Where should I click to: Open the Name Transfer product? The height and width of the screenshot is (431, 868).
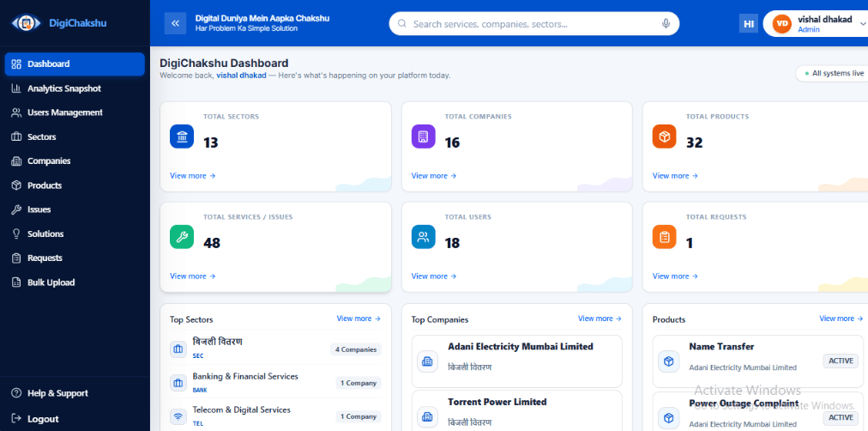tap(760, 361)
